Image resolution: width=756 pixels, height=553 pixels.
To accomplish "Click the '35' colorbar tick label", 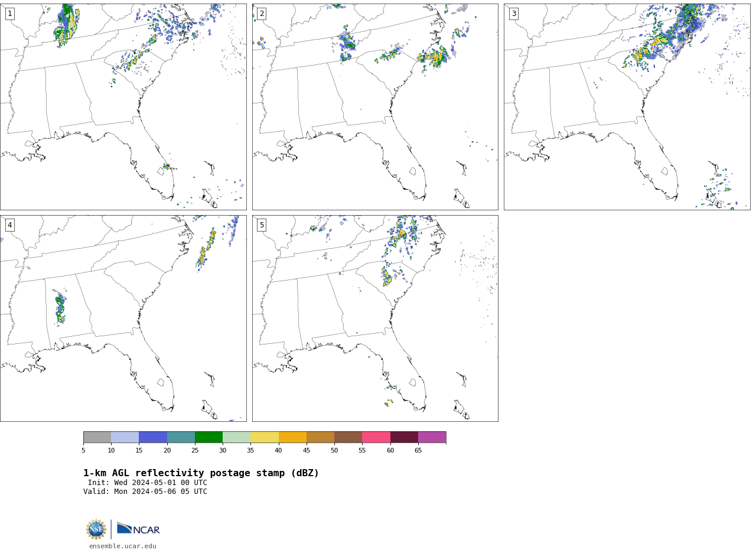I will (x=250, y=451).
